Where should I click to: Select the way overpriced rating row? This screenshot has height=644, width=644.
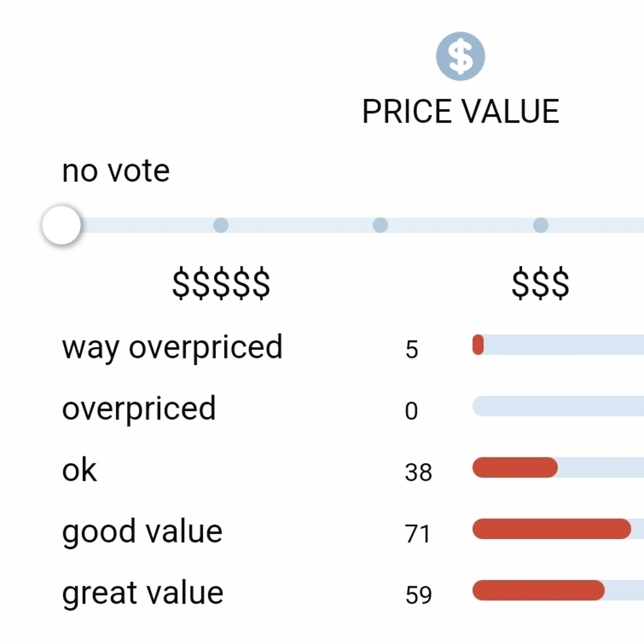353,348
